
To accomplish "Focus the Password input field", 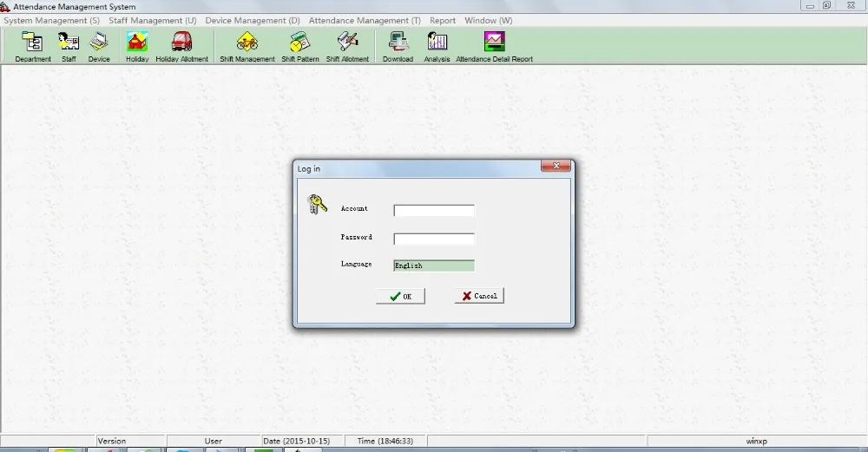I will click(434, 239).
